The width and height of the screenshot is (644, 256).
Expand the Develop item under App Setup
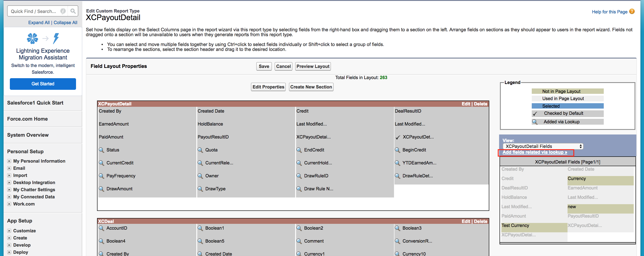pyautogui.click(x=9, y=245)
